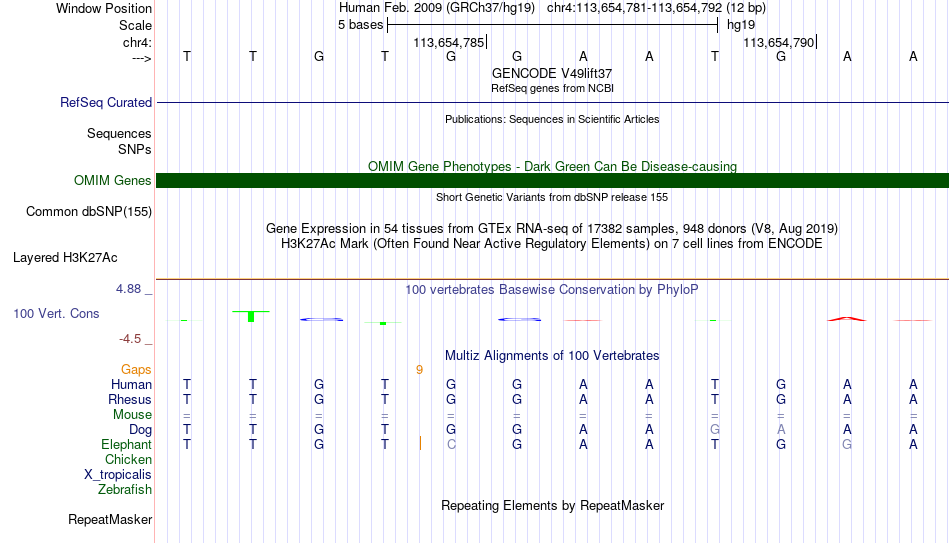Click the Human Feb. 2009 (GRCh37/hg19) title
This screenshot has width=950, height=543.
pos(437,8)
